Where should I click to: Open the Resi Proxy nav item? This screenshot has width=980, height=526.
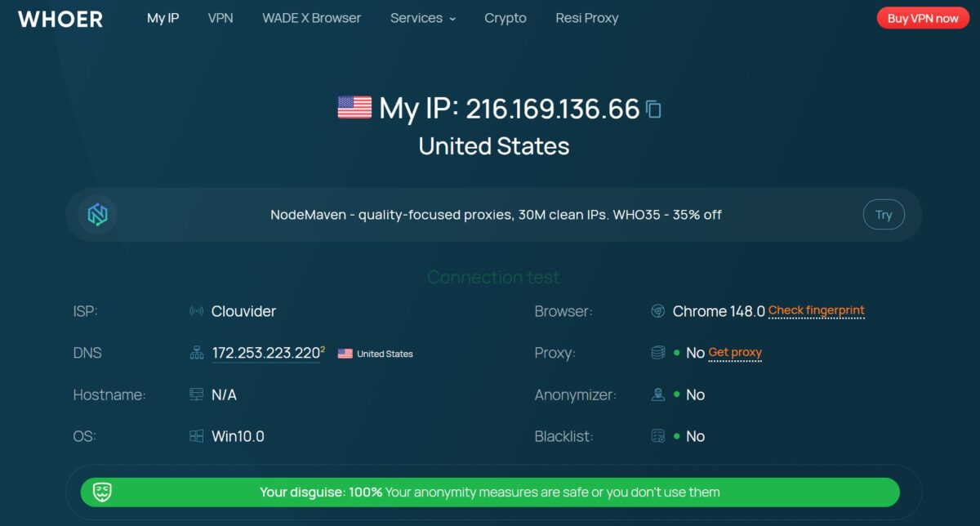(587, 18)
